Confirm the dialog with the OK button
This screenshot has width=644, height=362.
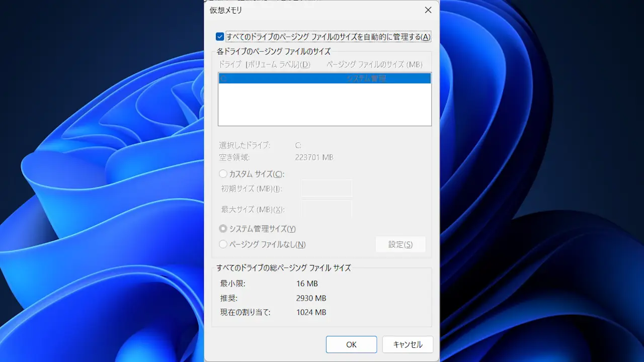[x=351, y=344]
